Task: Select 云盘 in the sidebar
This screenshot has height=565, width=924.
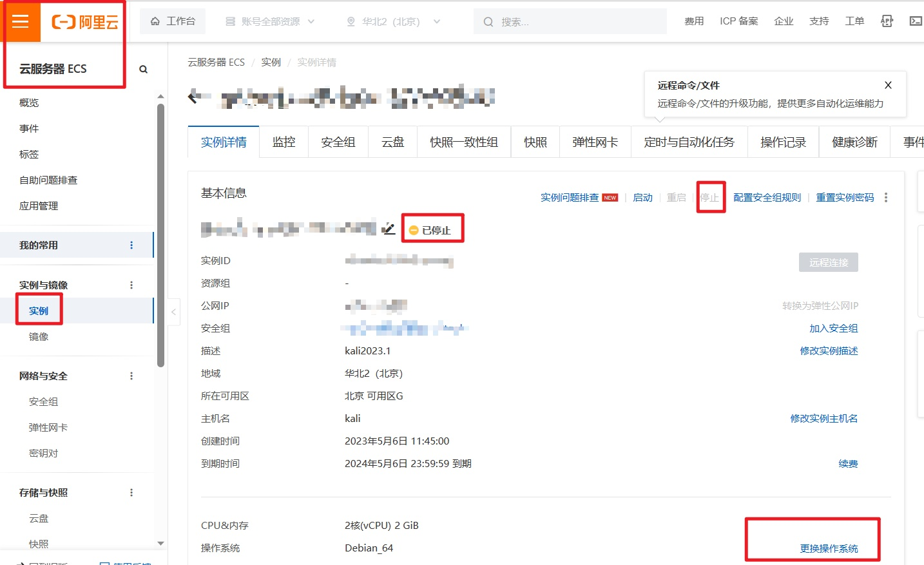Action: (39, 519)
